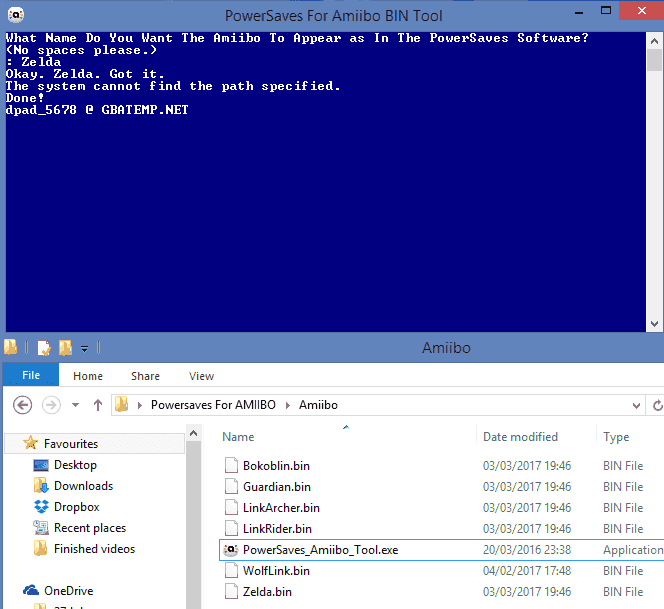Open the Share ribbon tab

coord(145,376)
